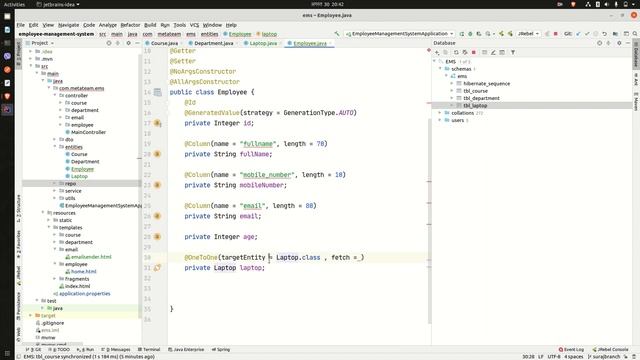Switch to Department.java tab
640x360 pixels.
pos(213,43)
